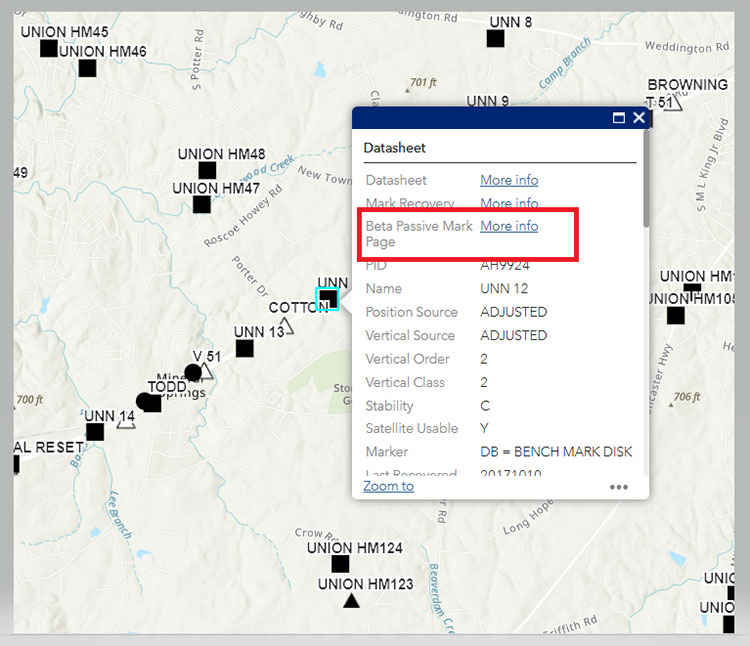This screenshot has width=750, height=646.
Task: Click the highlighted UNN 12 marker
Action: pyautogui.click(x=328, y=299)
